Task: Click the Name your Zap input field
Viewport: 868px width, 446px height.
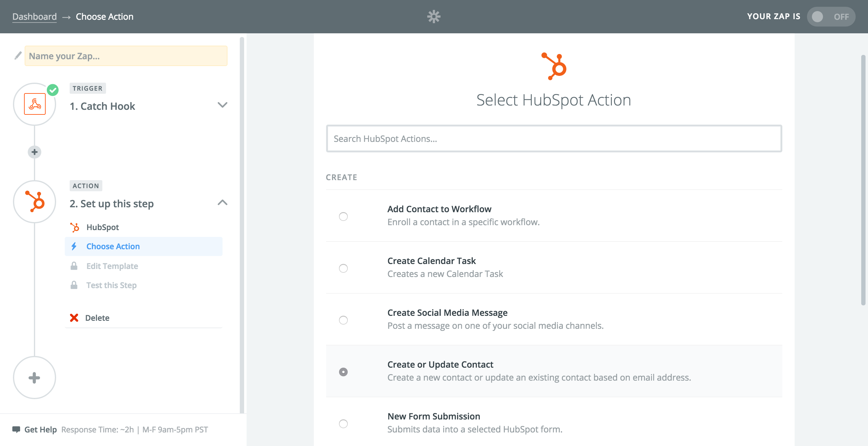Action: [126, 56]
